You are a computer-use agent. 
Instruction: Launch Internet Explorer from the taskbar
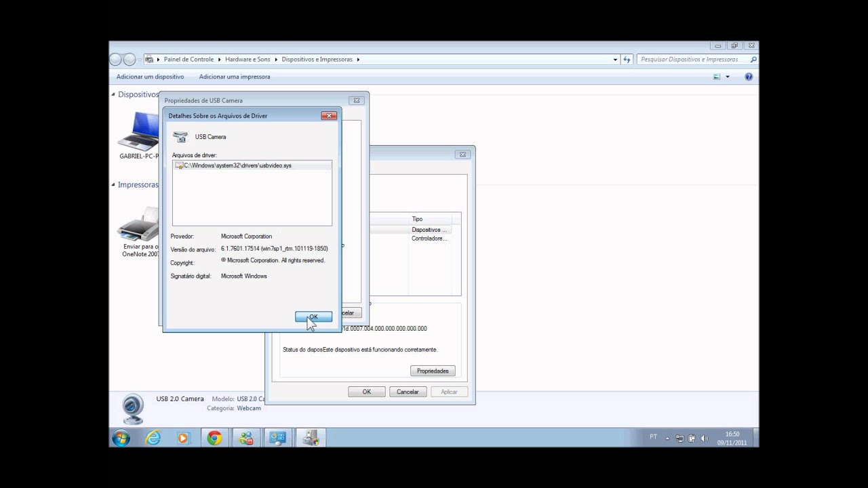(x=154, y=438)
